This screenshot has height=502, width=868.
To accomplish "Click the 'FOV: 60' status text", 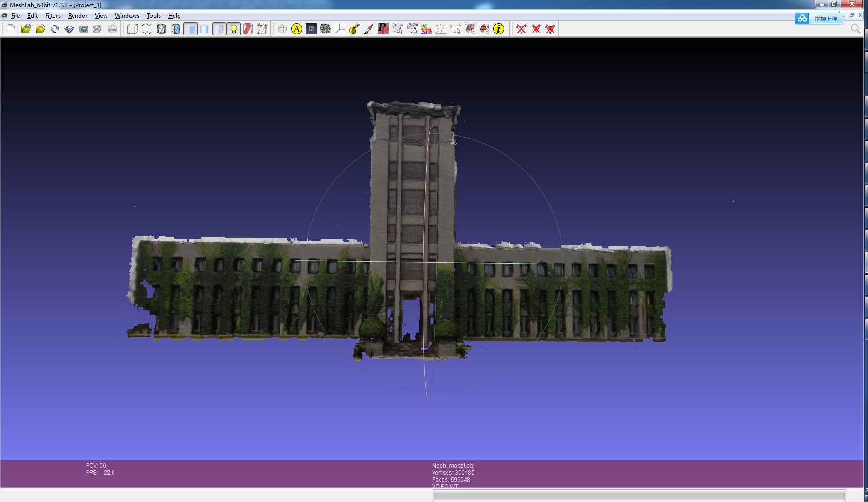I will click(x=96, y=466).
